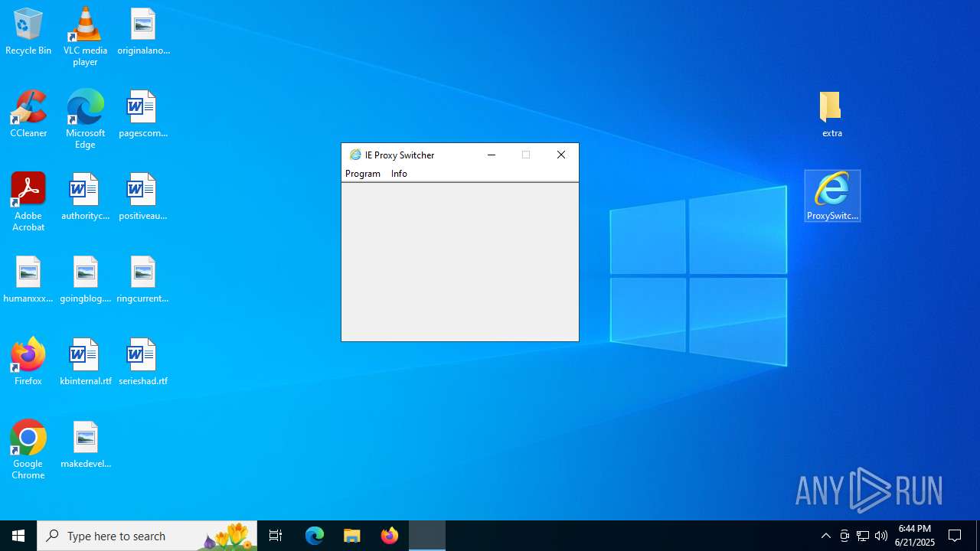This screenshot has width=980, height=551.
Task: Select the ringcurrent image file icon
Action: click(143, 279)
